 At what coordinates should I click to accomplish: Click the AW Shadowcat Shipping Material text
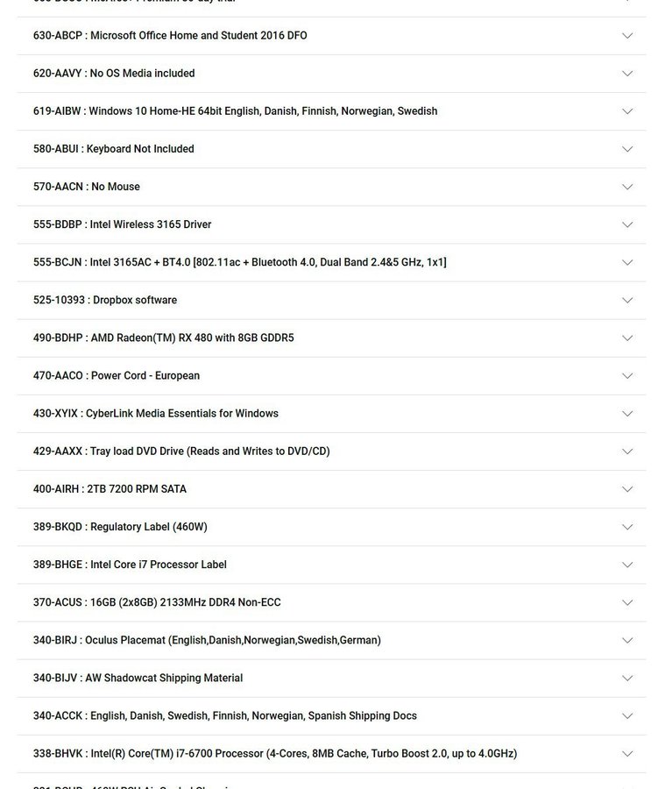(138, 678)
